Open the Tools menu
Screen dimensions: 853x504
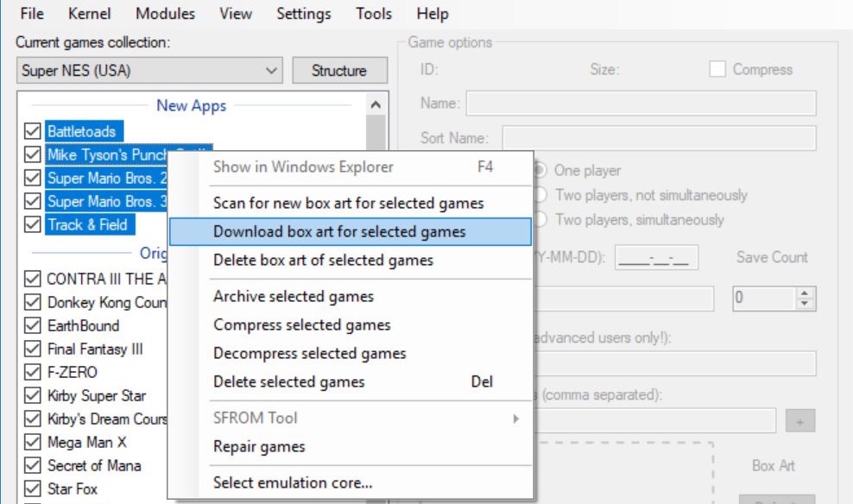pyautogui.click(x=374, y=13)
